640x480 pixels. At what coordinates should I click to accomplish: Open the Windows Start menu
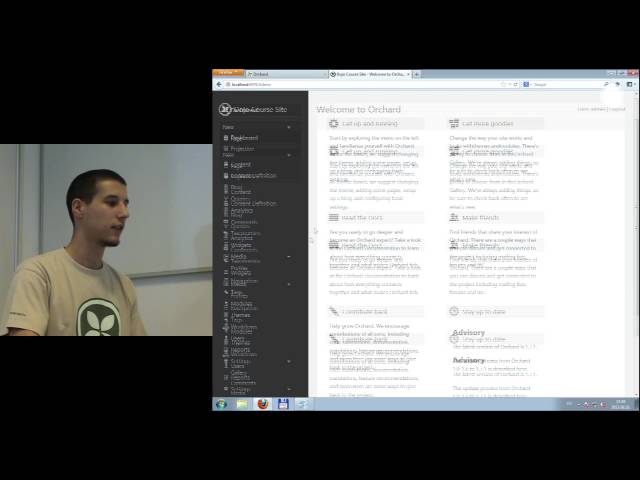[x=221, y=404]
